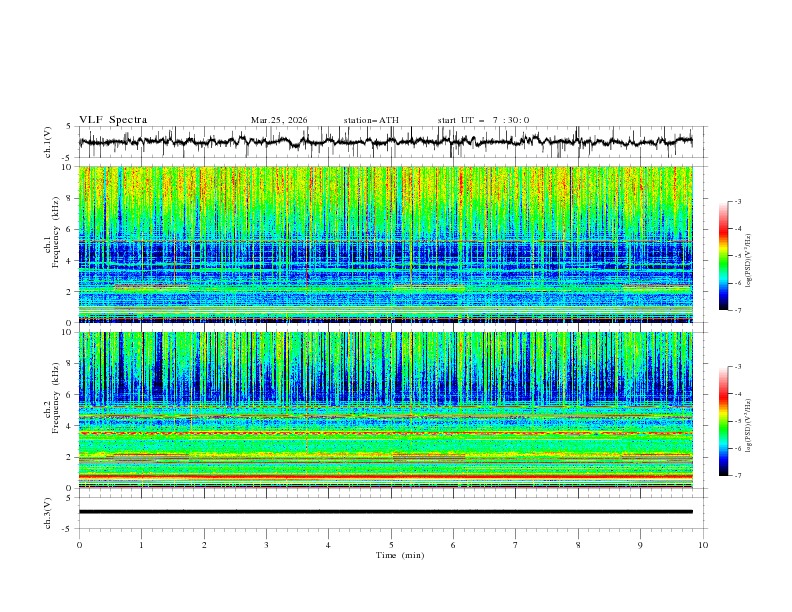This screenshot has width=792, height=612.
Task: Click inside the ch.2 spectrogram panel
Action: point(385,410)
